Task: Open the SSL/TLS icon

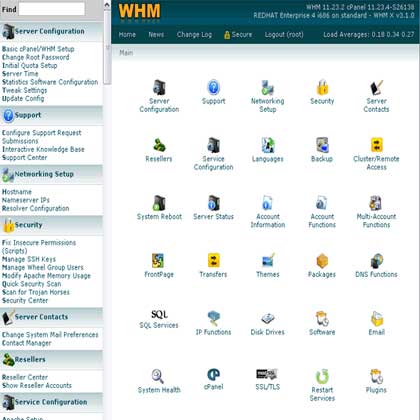Action: (x=267, y=374)
